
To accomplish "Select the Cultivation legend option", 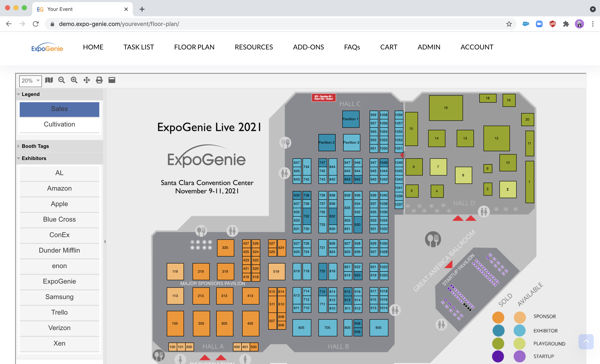I will 59,124.
